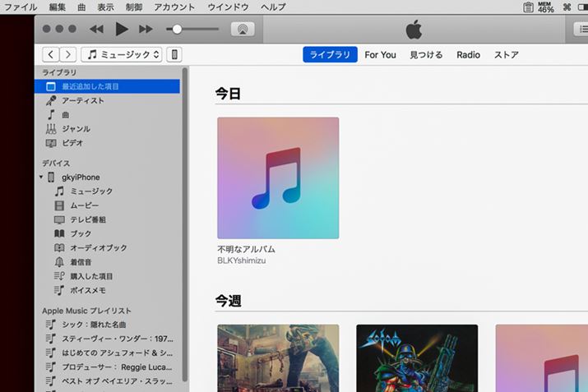
Task: Open the list view button at top right
Action: tap(579, 29)
